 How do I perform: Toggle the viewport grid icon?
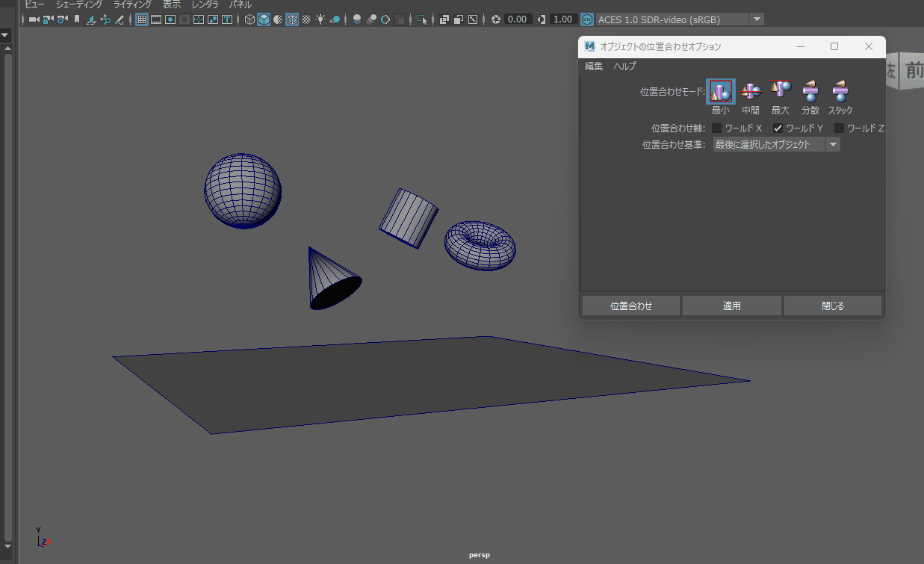(141, 19)
